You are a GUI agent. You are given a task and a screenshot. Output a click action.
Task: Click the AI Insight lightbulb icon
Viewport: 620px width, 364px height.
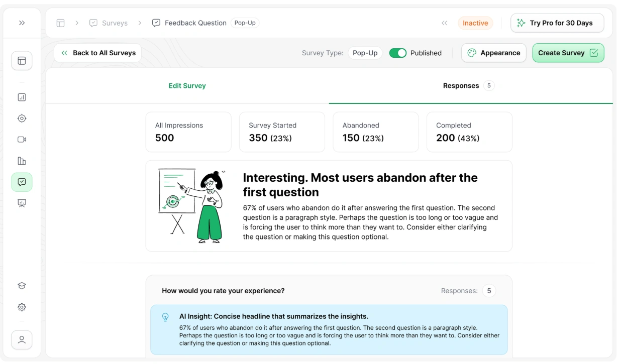pyautogui.click(x=165, y=317)
